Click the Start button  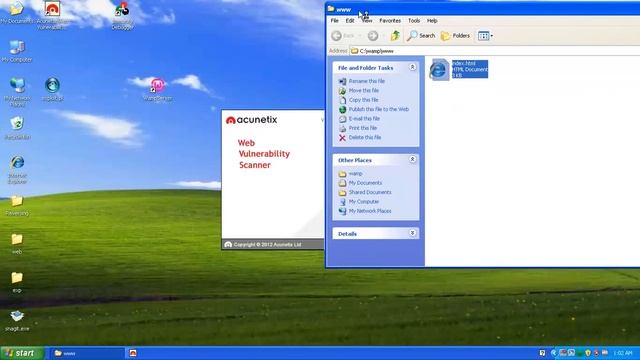click(22, 353)
